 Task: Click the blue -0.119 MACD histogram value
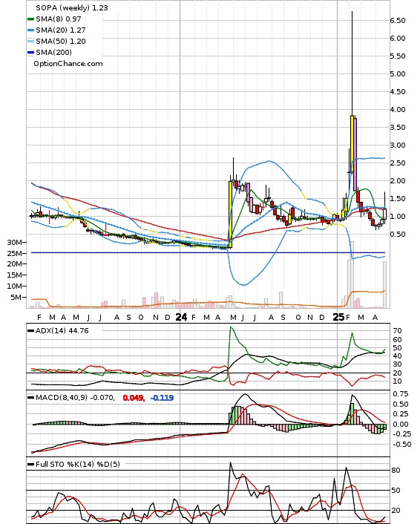(x=162, y=398)
